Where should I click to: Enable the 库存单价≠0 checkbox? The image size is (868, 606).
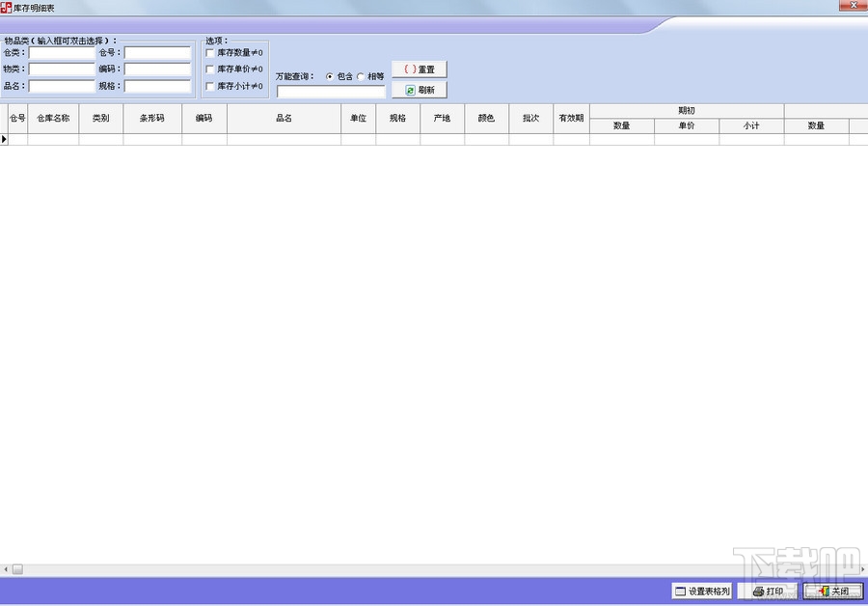click(x=210, y=69)
